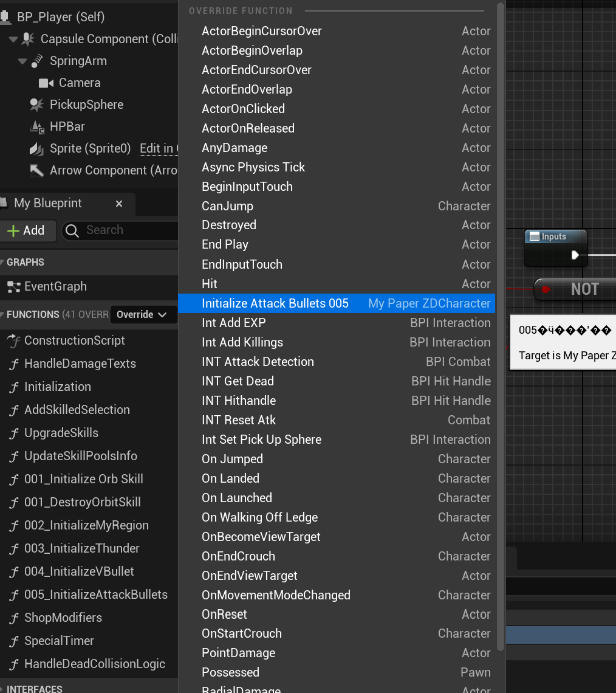Click the search magnifier icon
Screen dimensions: 616x693
coord(72,231)
